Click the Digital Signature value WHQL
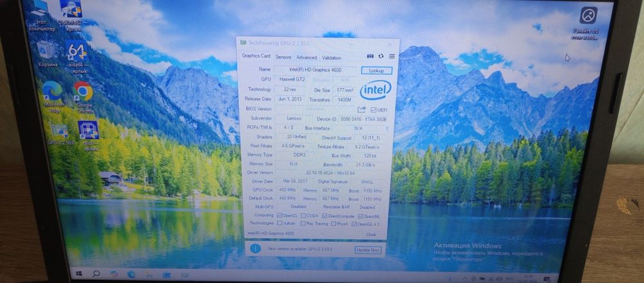The image size is (644, 283). [x=368, y=182]
